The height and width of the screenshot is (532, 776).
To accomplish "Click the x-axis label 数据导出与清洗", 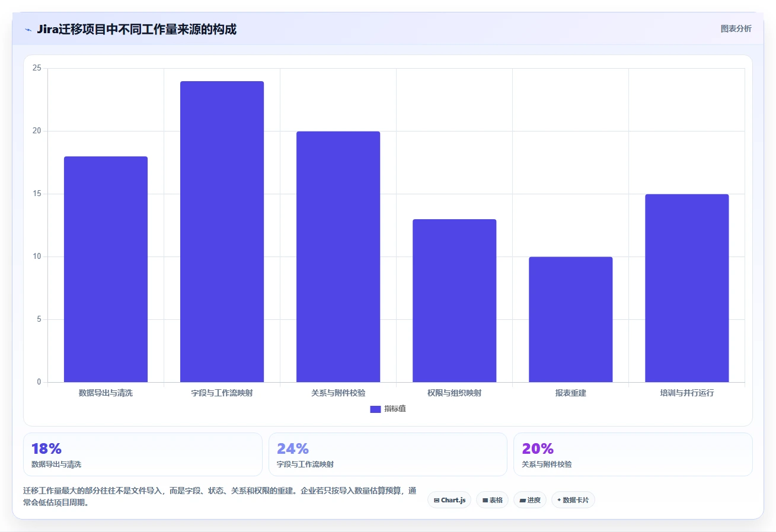I will pyautogui.click(x=106, y=393).
